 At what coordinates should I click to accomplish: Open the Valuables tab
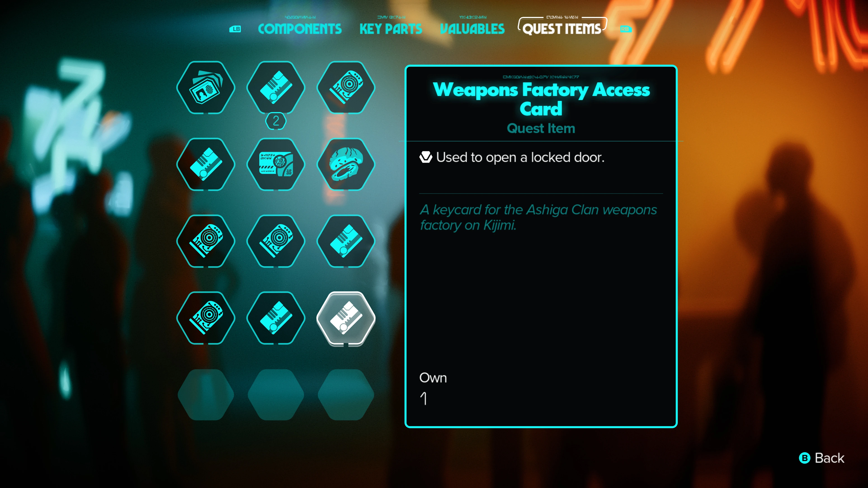coord(472,29)
